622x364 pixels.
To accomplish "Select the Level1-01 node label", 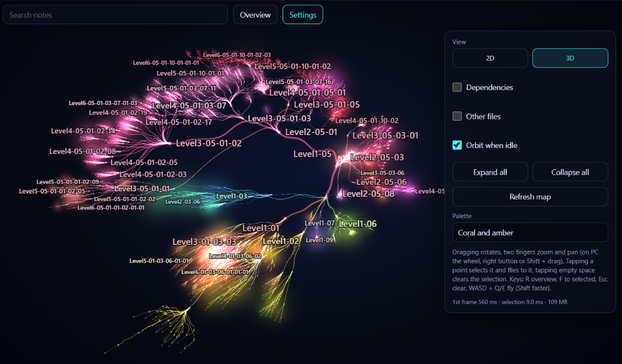I will [261, 228].
